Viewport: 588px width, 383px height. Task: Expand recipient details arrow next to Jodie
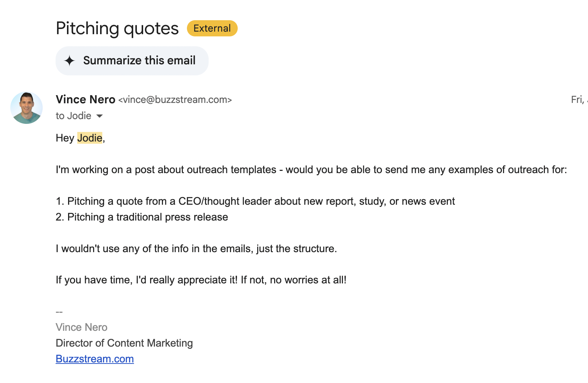[99, 116]
